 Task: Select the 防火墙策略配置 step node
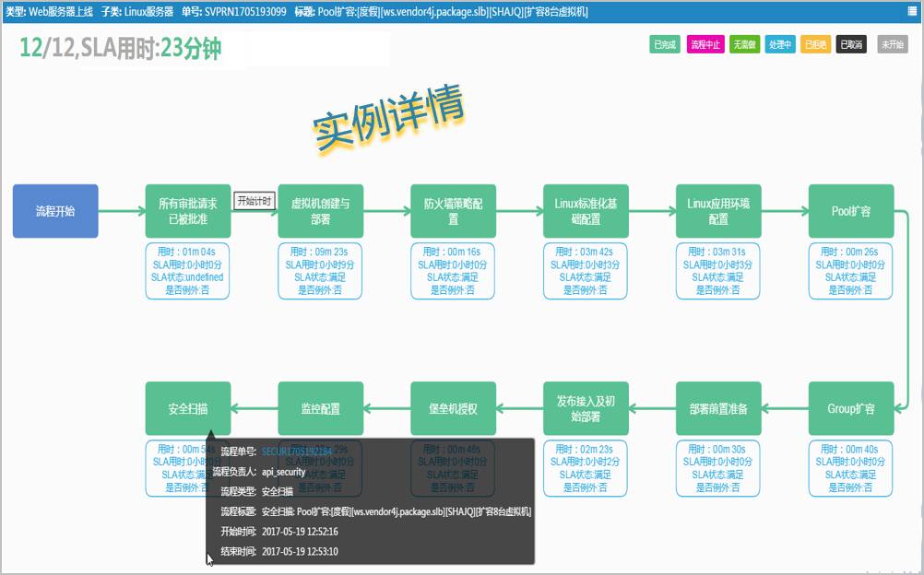(454, 209)
